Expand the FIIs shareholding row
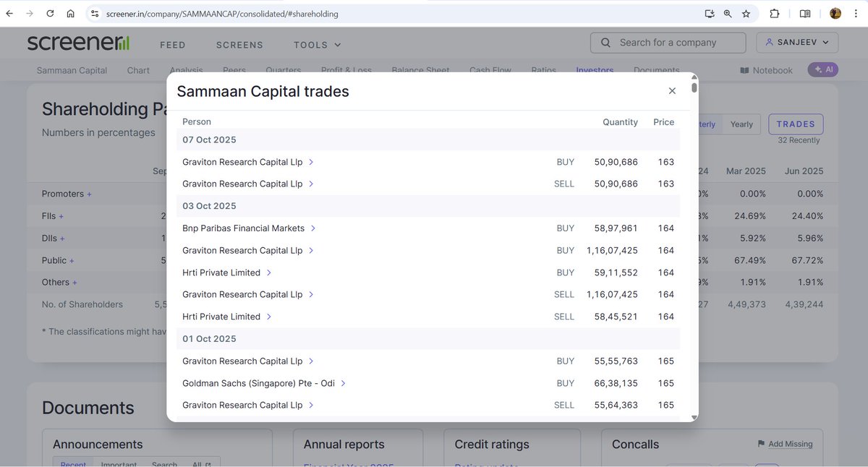Image resolution: width=868 pixels, height=467 pixels. pos(53,216)
